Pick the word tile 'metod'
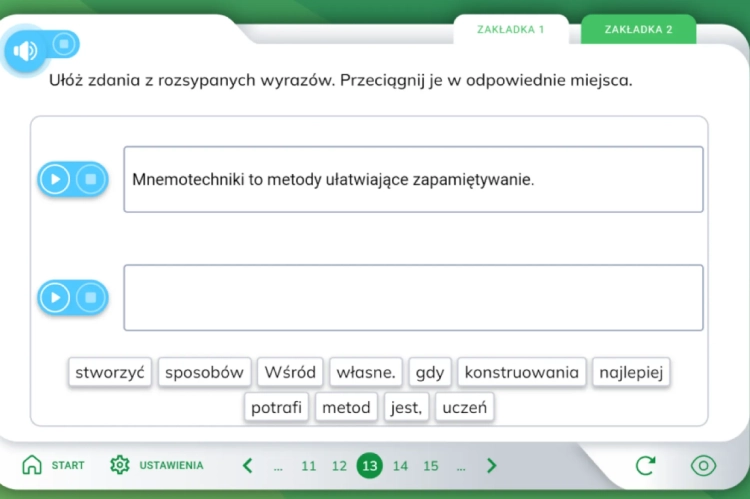 click(x=346, y=407)
